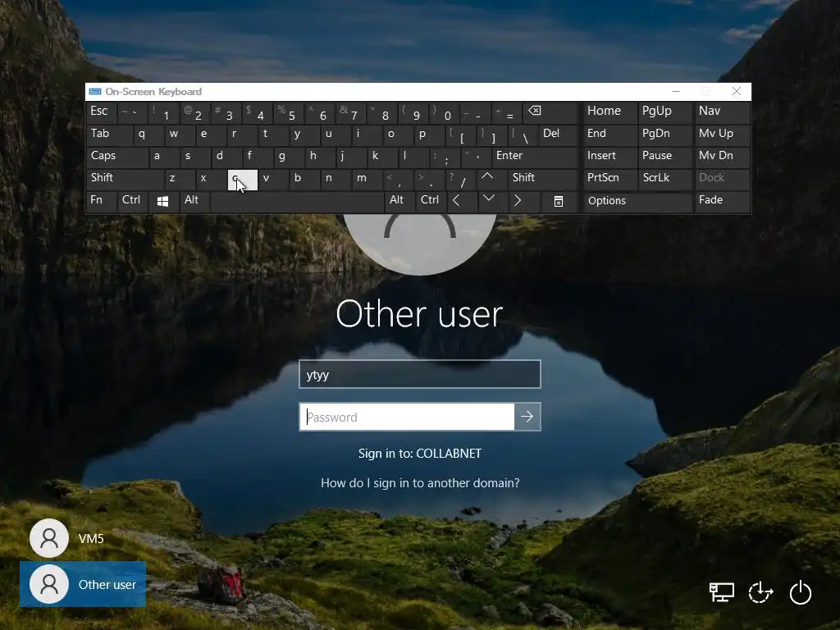Image resolution: width=840 pixels, height=630 pixels.
Task: Toggle the left Alt key
Action: 194,201
